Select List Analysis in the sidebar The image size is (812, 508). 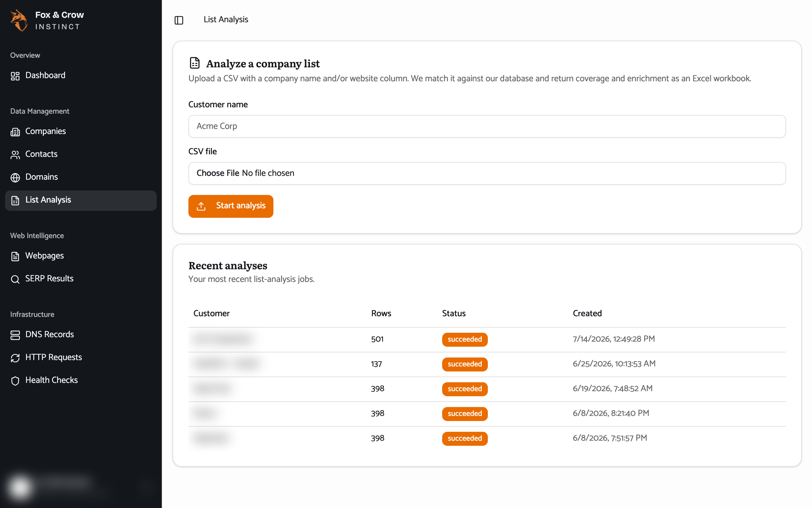[81, 201]
